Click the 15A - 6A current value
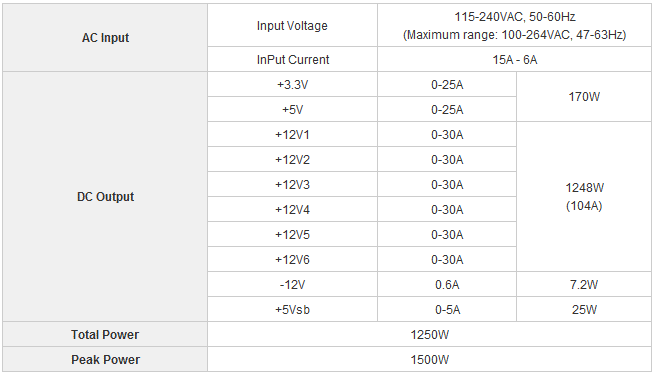 [x=515, y=59]
